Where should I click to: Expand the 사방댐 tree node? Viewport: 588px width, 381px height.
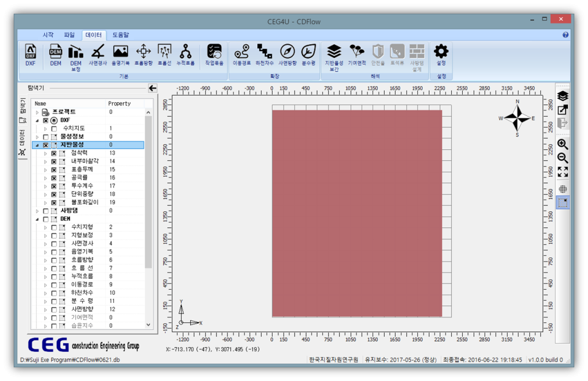pos(37,211)
